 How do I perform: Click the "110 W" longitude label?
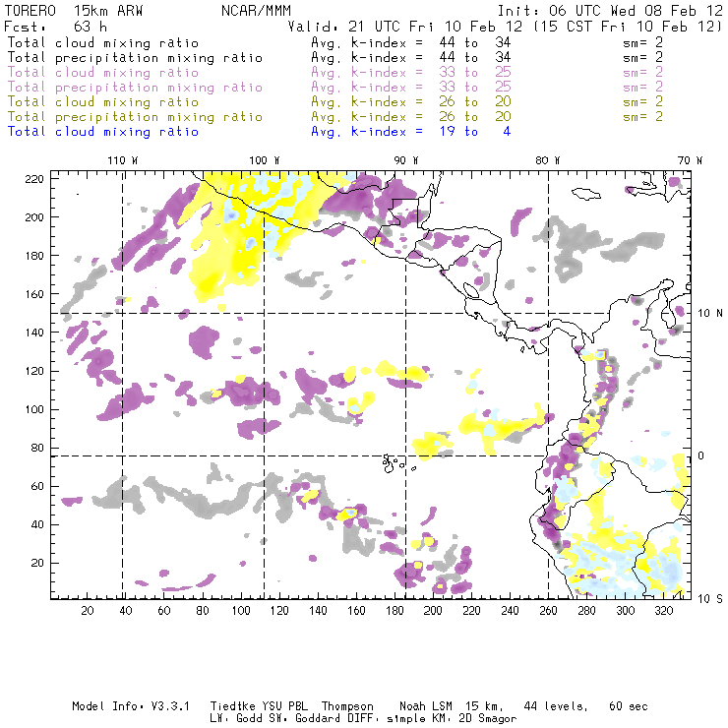123,160
